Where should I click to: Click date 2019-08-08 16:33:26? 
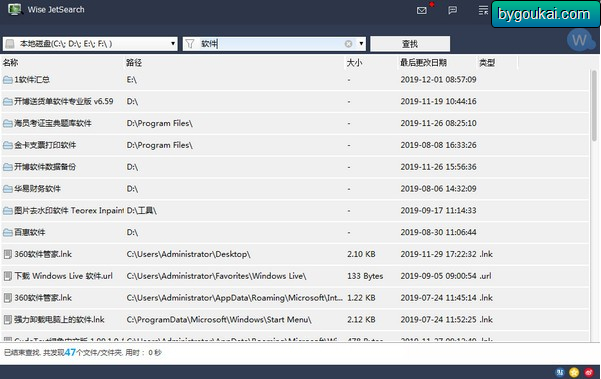click(x=438, y=145)
